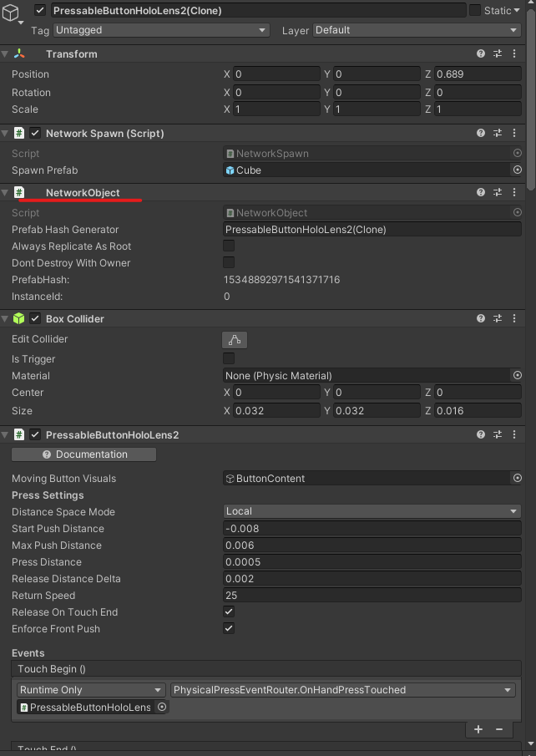This screenshot has width=536, height=756.
Task: Click the Cube Spawn Prefab picker icon
Action: point(518,170)
